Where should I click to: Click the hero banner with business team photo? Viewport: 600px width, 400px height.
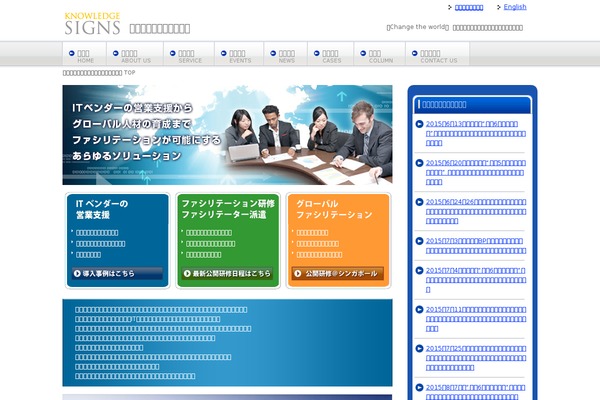(x=227, y=135)
